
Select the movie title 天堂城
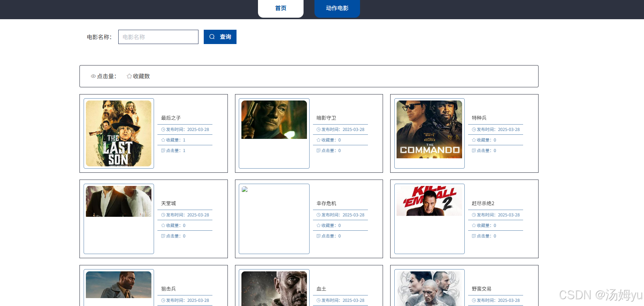168,203
